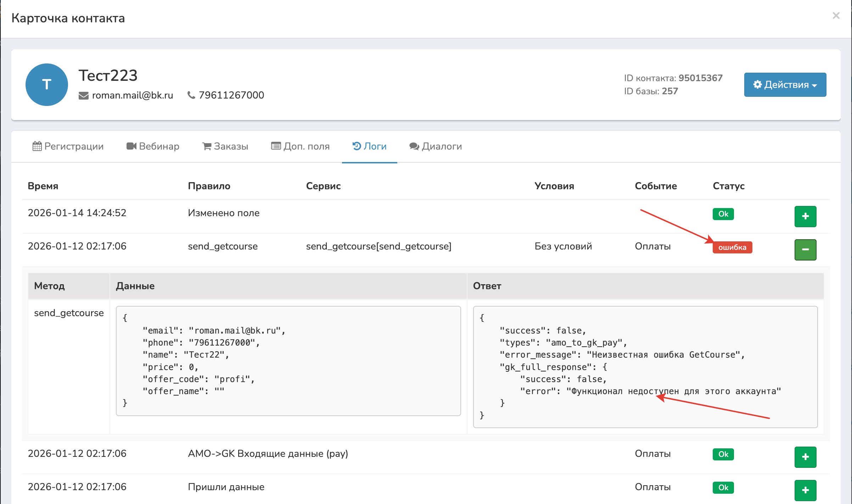Click the envelope icon next to email
Screen dimensions: 852x504
[x=83, y=95]
